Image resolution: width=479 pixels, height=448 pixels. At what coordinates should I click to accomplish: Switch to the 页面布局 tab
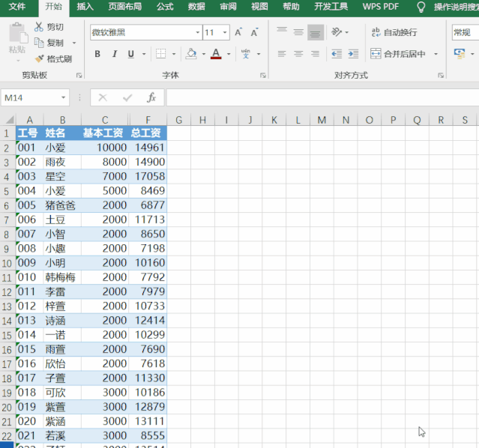click(x=124, y=7)
